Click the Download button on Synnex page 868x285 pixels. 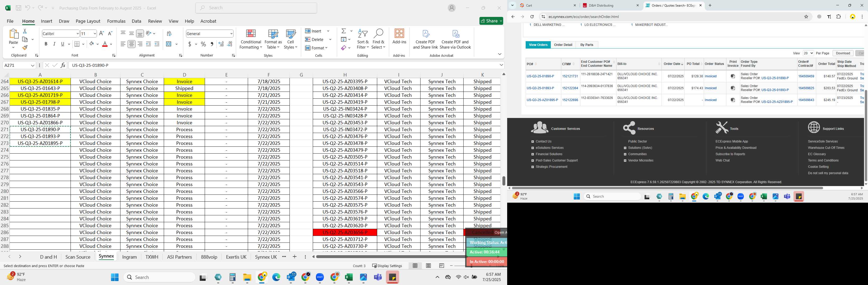[x=843, y=53]
